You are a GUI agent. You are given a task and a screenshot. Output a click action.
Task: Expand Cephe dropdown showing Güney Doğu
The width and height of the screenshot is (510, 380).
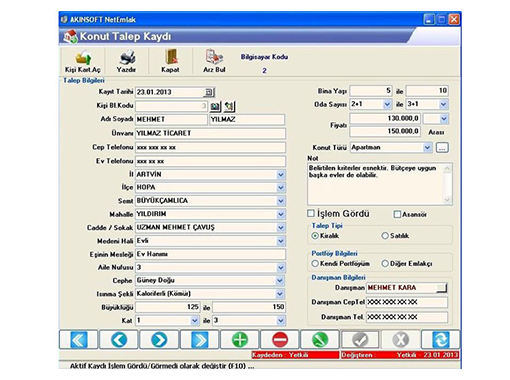[x=281, y=281]
